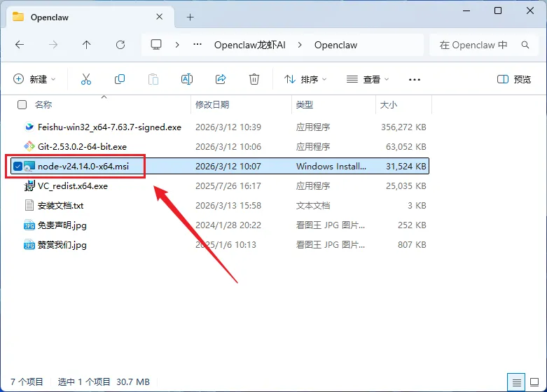Select 免责声明.jpg file
The height and width of the screenshot is (392, 547).
(62, 225)
